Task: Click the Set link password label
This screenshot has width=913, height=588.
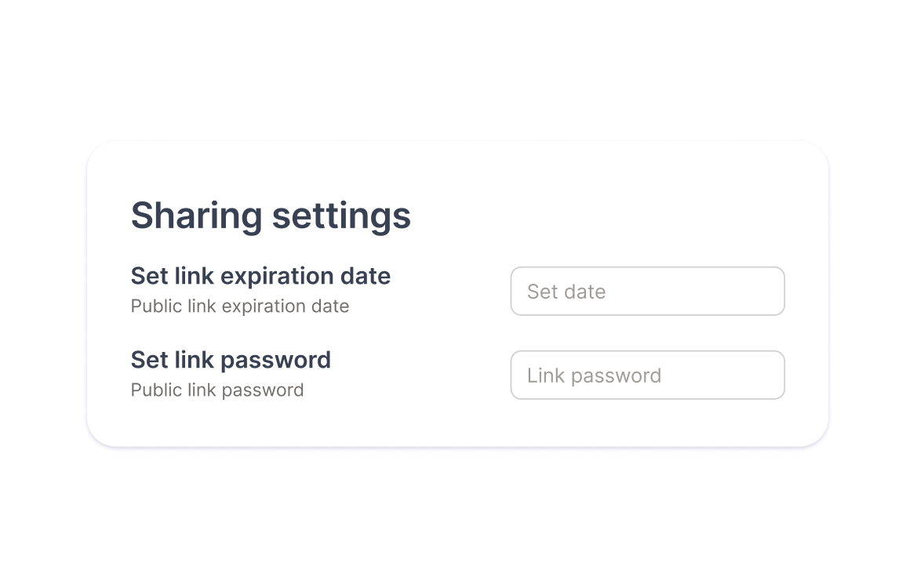Action: 231,361
